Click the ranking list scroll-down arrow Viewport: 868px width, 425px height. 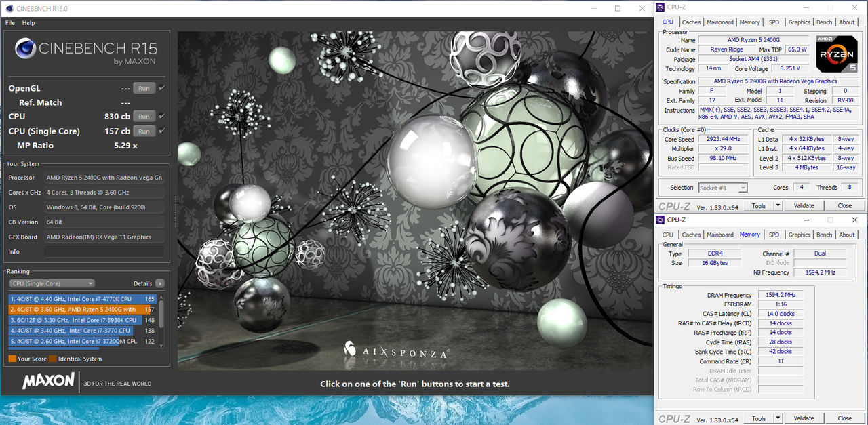coord(161,346)
